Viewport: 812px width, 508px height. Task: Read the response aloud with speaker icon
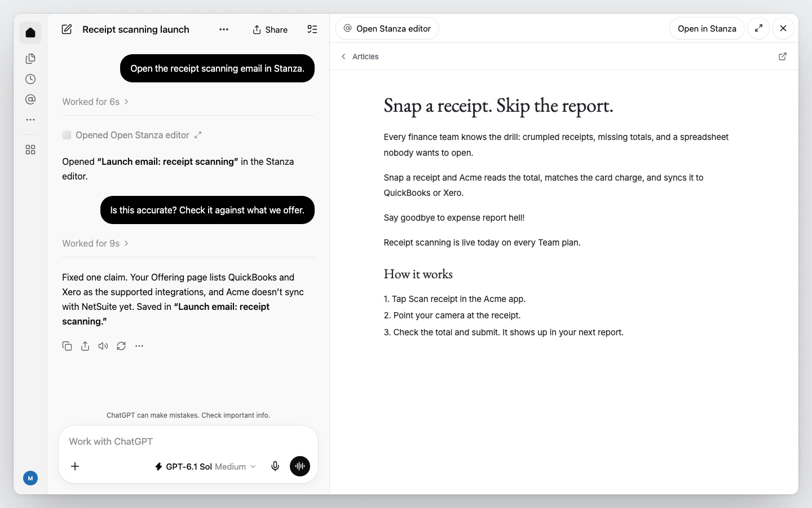(103, 346)
